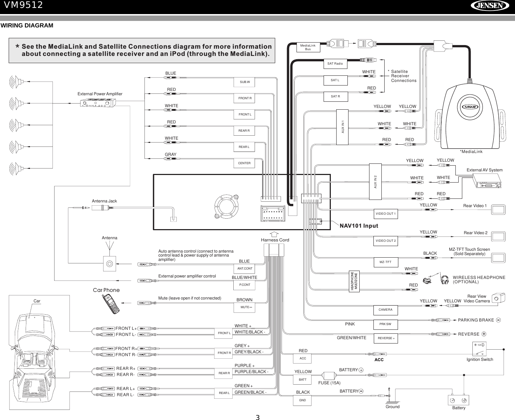This screenshot has height=420, width=515.
Task: Select the FUSE (15A) label
Action: point(329,382)
